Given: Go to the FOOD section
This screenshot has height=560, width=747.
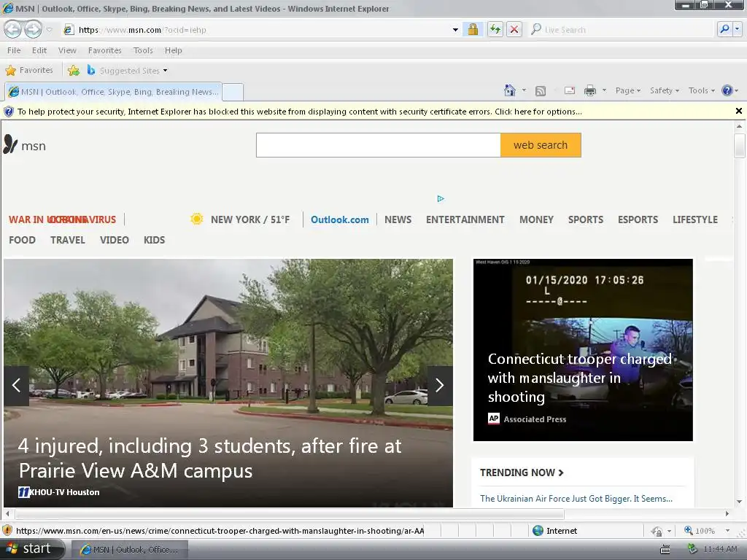Looking at the screenshot, I should [23, 240].
